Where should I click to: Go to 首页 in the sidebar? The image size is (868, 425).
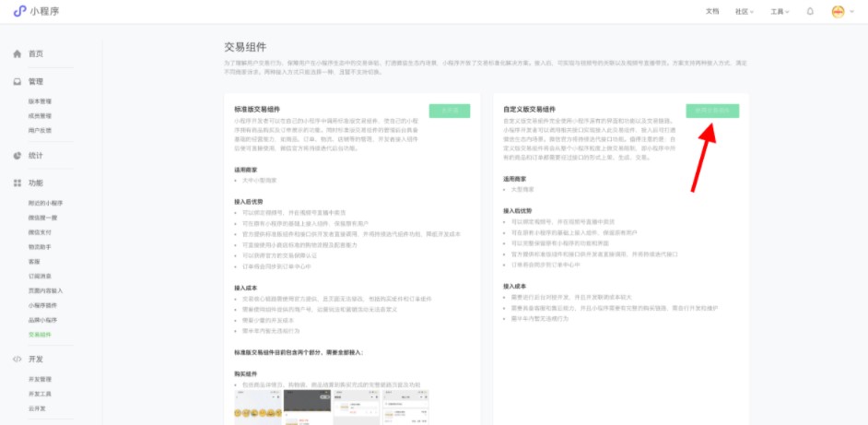(x=36, y=53)
